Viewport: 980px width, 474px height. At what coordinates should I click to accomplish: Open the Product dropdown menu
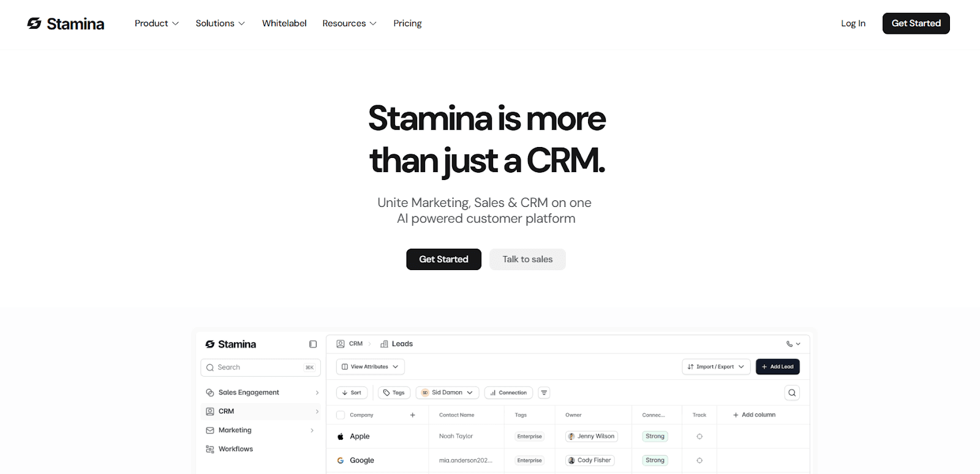click(157, 23)
